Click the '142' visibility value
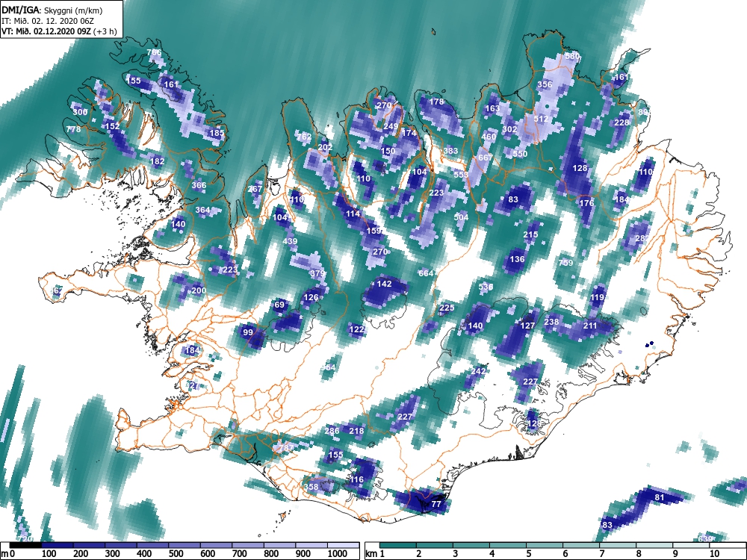 pyautogui.click(x=384, y=283)
